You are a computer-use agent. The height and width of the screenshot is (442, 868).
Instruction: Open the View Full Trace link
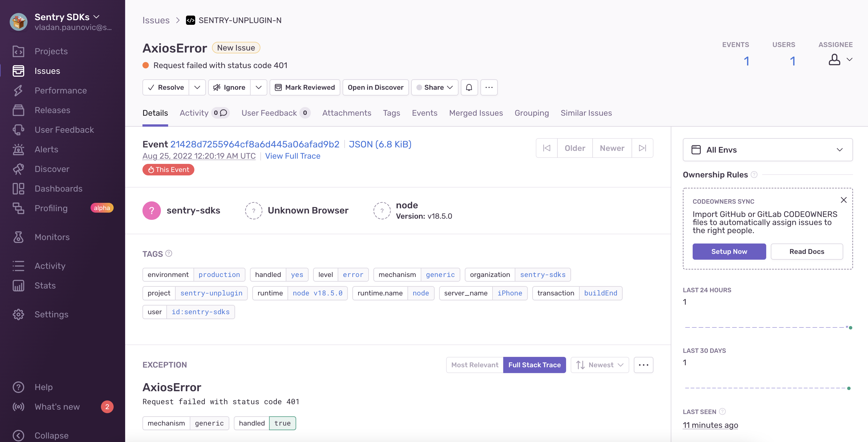[x=292, y=156]
